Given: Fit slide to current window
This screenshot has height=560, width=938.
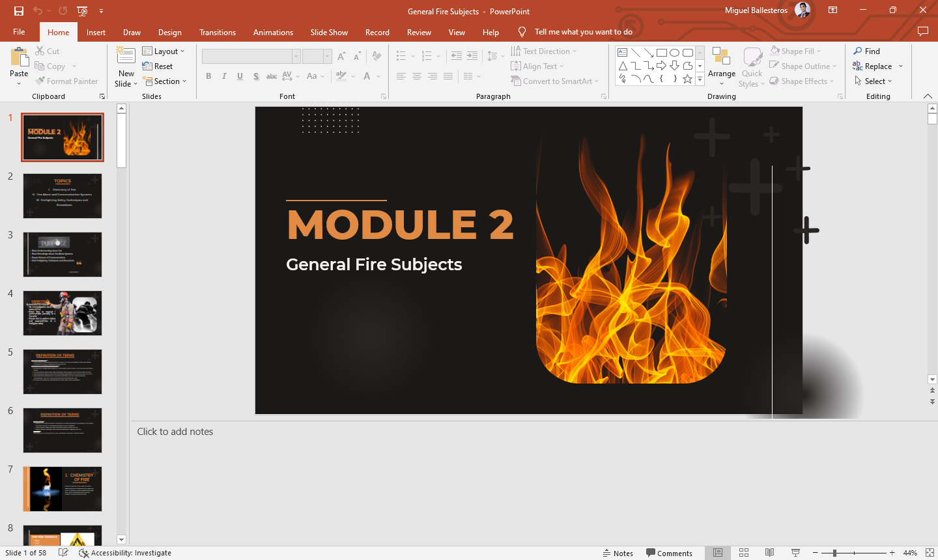Looking at the screenshot, I should coord(930,553).
